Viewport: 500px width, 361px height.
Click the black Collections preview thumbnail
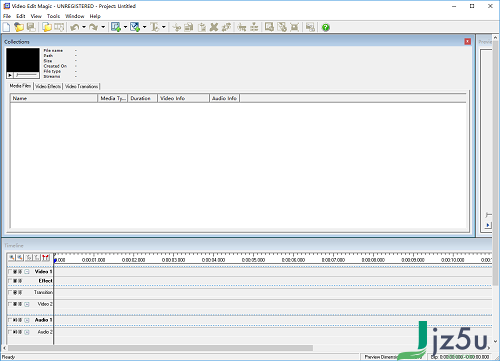pyautogui.click(x=23, y=60)
